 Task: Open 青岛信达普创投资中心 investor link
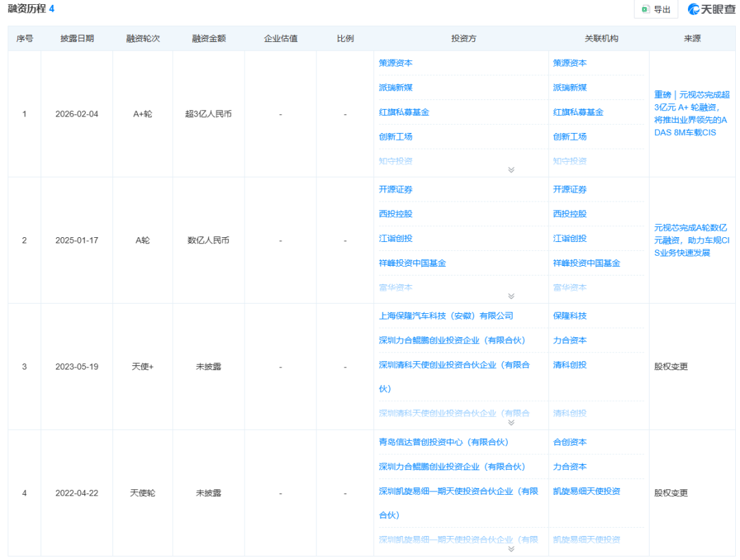coord(443,442)
